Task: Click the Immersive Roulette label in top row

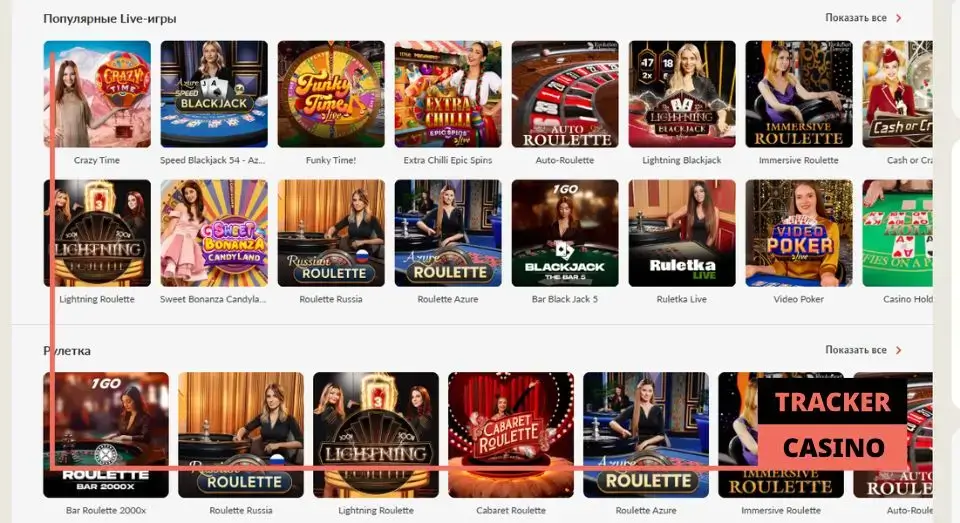Action: [x=798, y=160]
